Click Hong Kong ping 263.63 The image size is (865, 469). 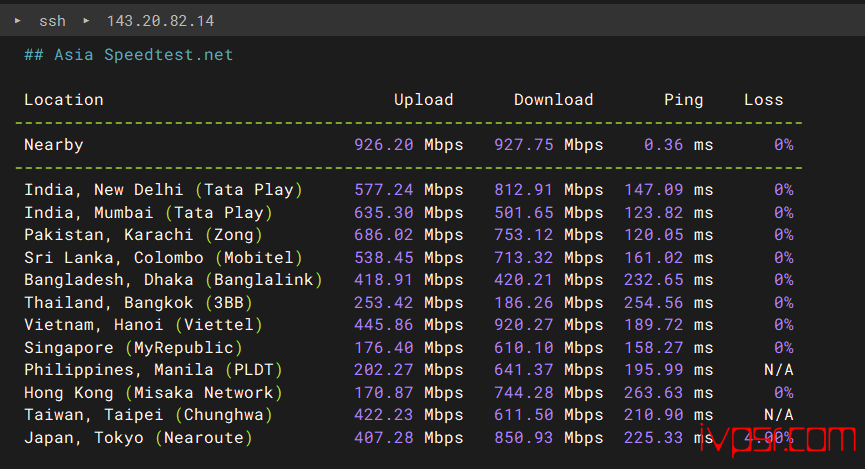click(654, 393)
